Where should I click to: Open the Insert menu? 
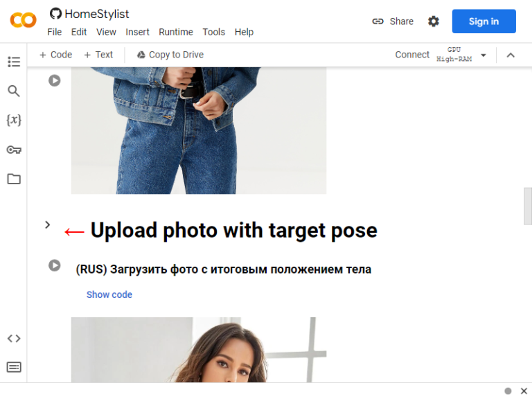tap(137, 32)
